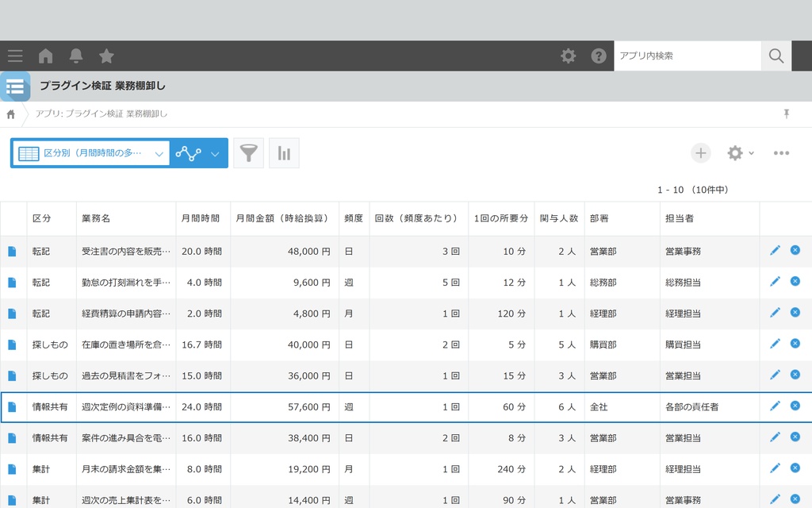Edit the 営業事務 20.0 時間 record
Viewport: 812px width, 508px height.
click(x=775, y=250)
